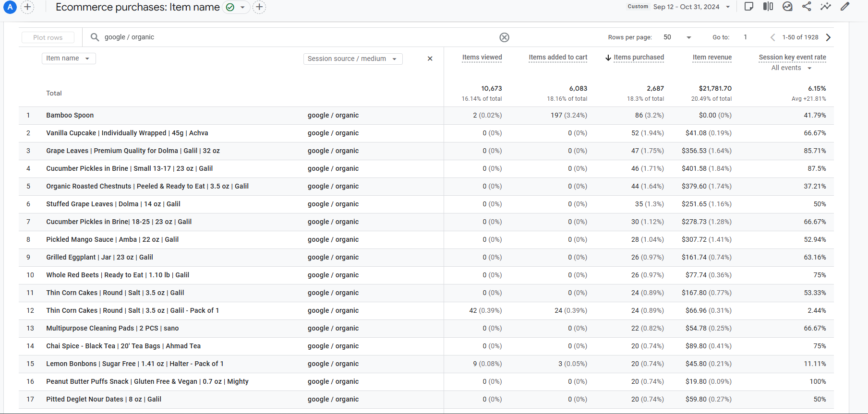Click the total item revenue '$21,781.70'
868x414 pixels.
[x=715, y=89]
